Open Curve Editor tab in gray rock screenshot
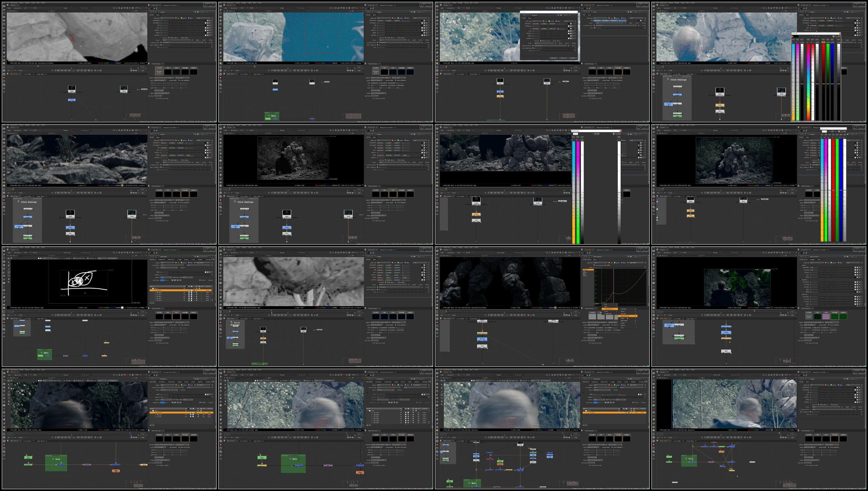 (28, 74)
